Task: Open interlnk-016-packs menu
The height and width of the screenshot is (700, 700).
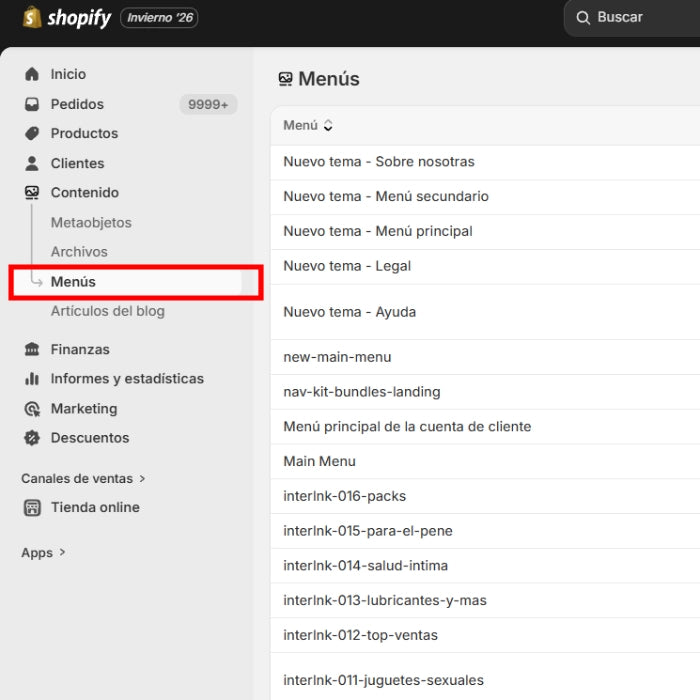Action: click(485, 496)
